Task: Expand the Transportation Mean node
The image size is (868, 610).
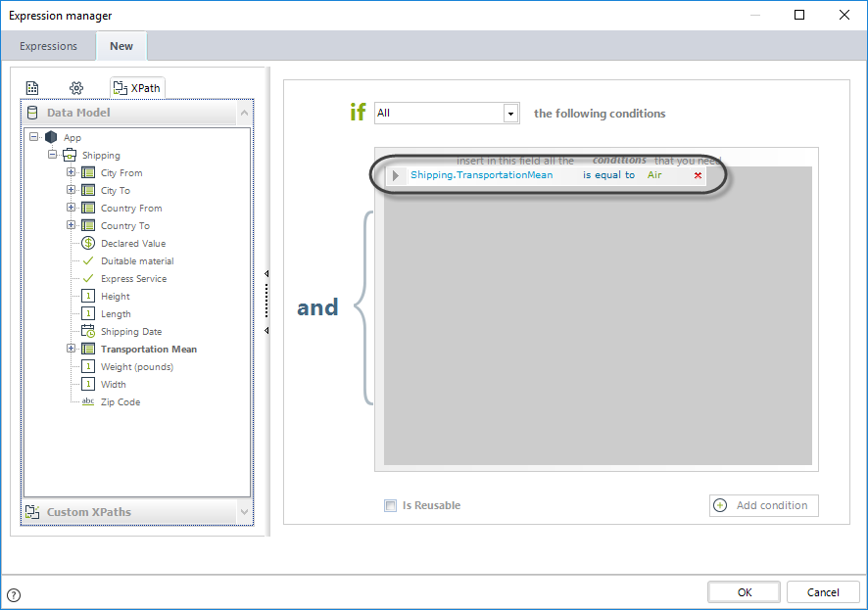Action: [71, 349]
